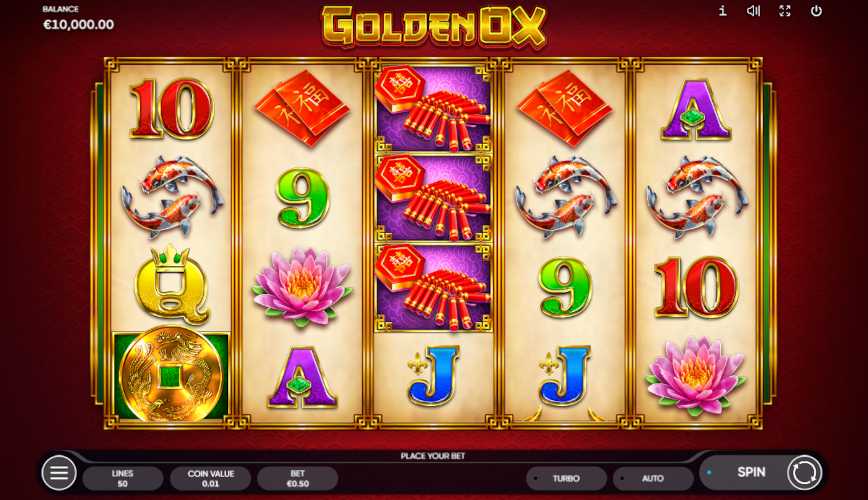Mute the game sound
This screenshot has height=500, width=868.
753,11
